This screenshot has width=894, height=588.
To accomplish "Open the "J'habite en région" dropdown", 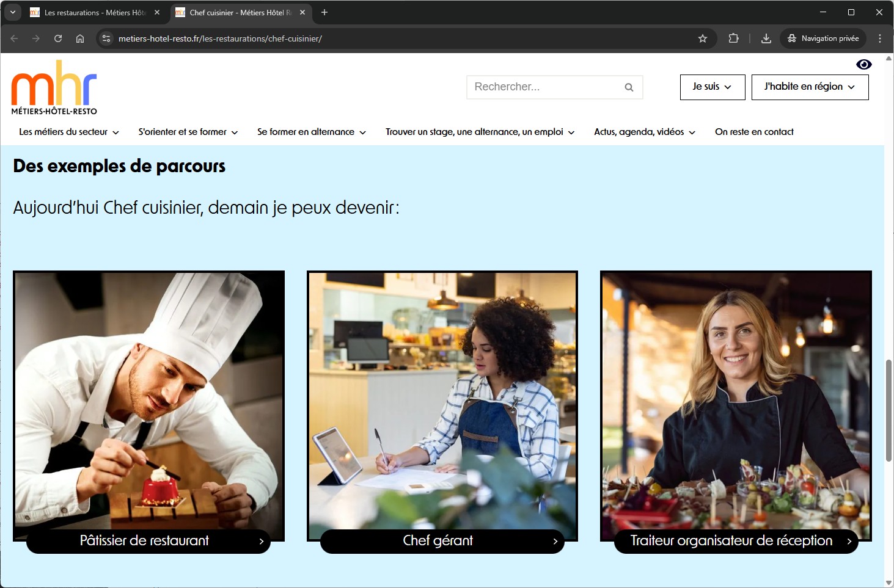I will point(809,87).
